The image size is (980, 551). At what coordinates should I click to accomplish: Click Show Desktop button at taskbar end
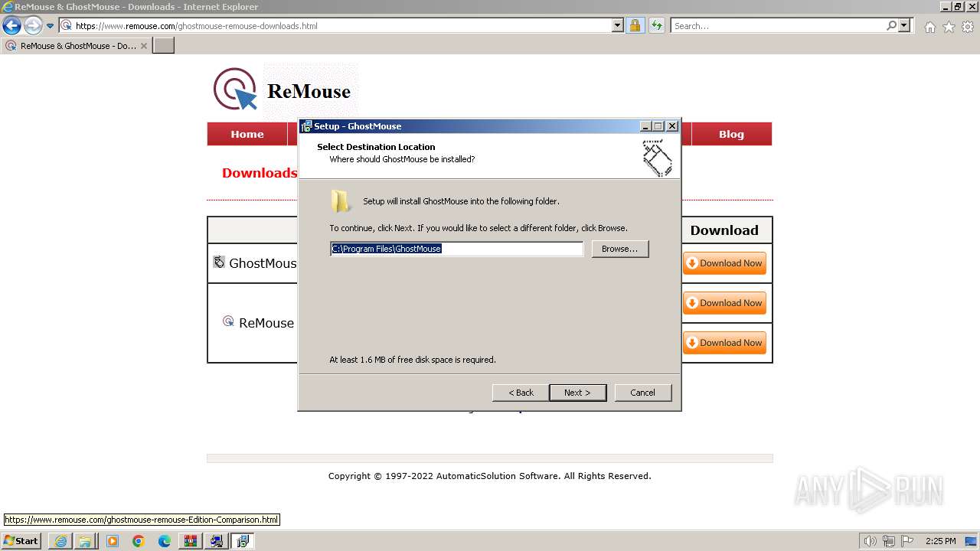pos(972,541)
